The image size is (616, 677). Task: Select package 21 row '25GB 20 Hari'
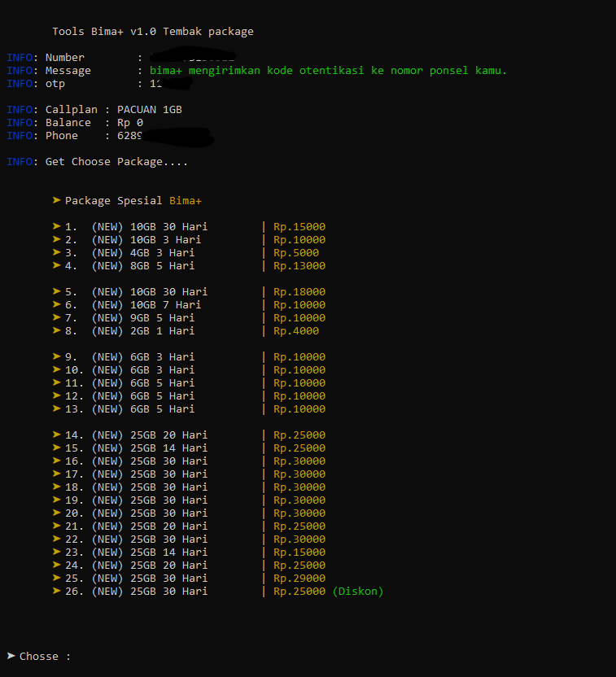(x=189, y=526)
